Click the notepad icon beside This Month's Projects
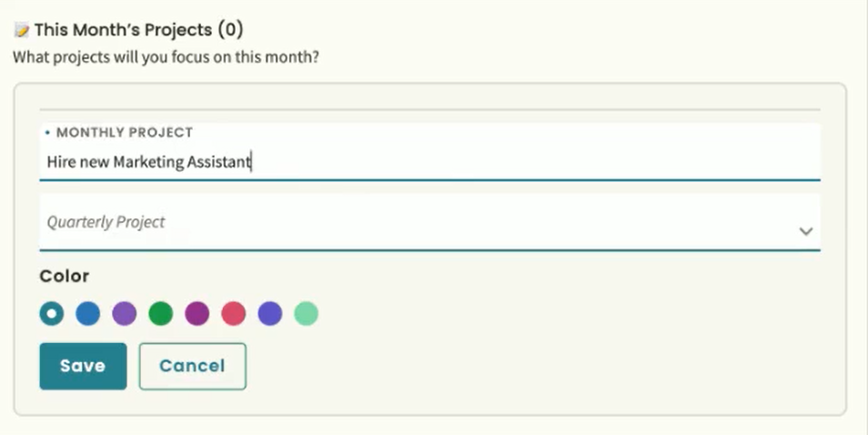 tap(22, 30)
